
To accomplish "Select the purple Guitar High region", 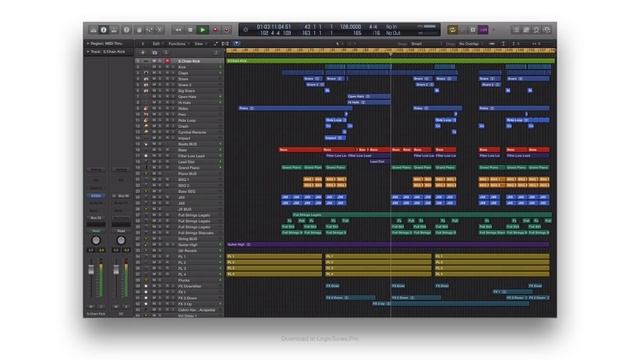I will tap(388, 244).
